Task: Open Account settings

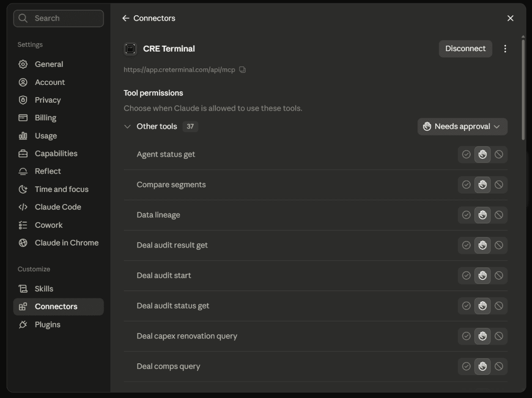Action: click(58, 82)
